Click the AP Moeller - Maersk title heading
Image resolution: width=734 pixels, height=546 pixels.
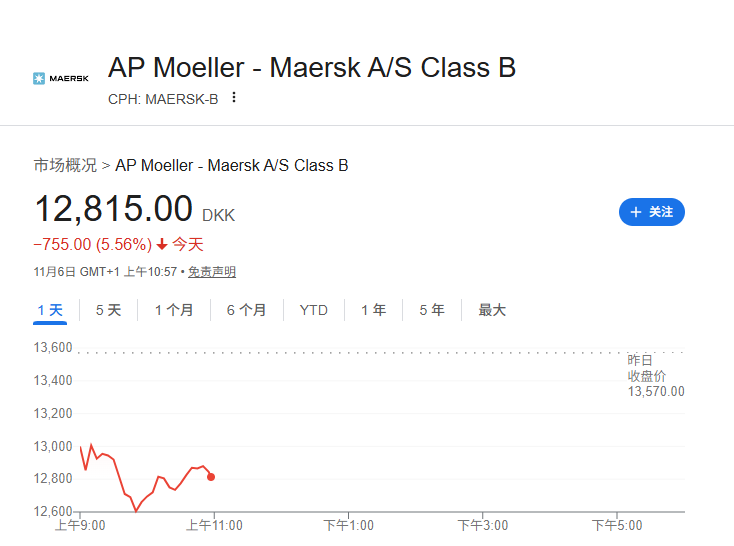click(x=312, y=68)
